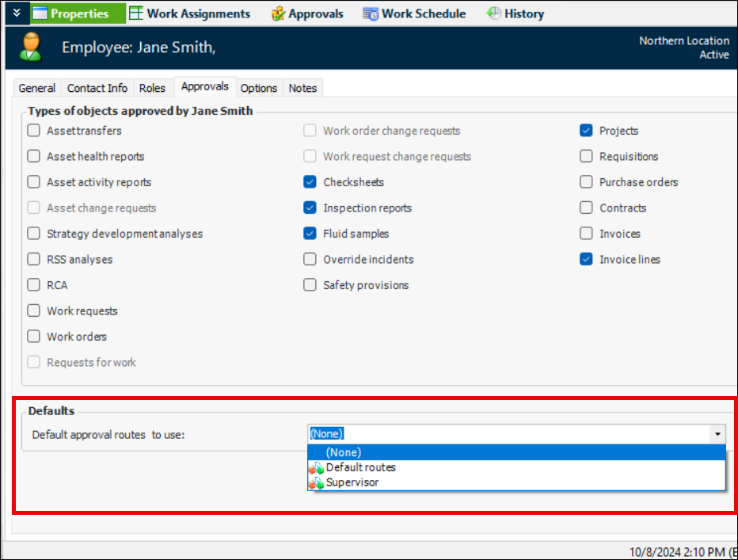Viewport: 738px width, 560px height.
Task: Click the employee avatar icon
Action: click(31, 47)
